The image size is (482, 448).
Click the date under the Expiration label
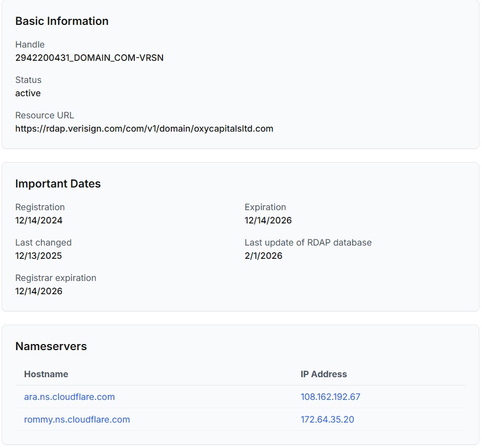point(268,220)
